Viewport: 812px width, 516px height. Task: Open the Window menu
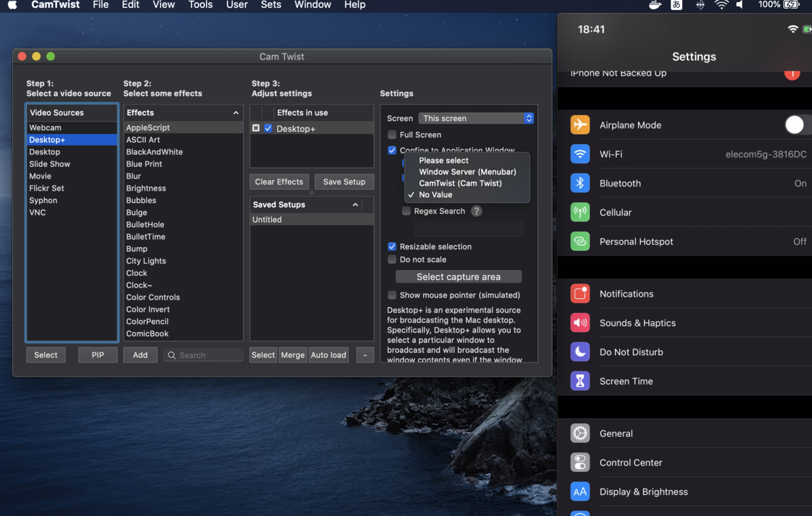pyautogui.click(x=313, y=5)
